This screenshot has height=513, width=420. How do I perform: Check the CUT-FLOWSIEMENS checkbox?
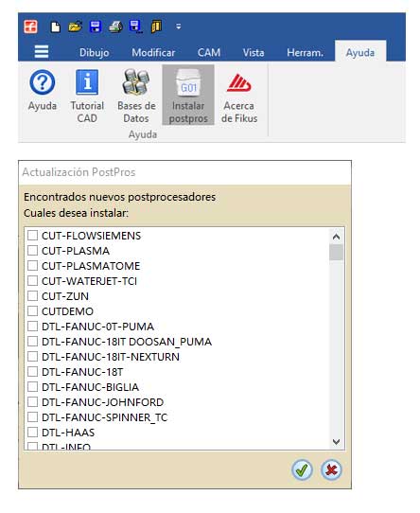32,236
